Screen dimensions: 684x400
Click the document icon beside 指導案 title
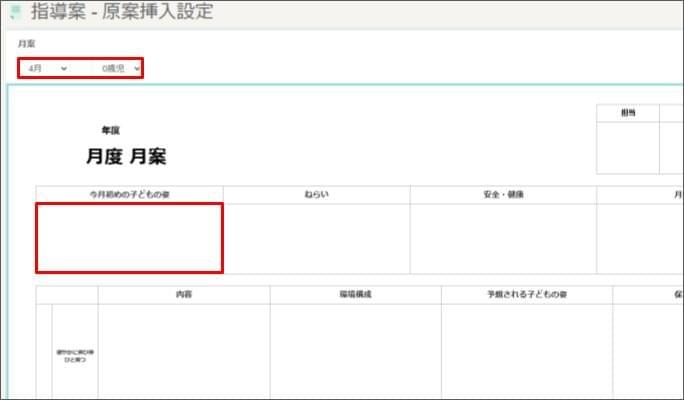16,13
